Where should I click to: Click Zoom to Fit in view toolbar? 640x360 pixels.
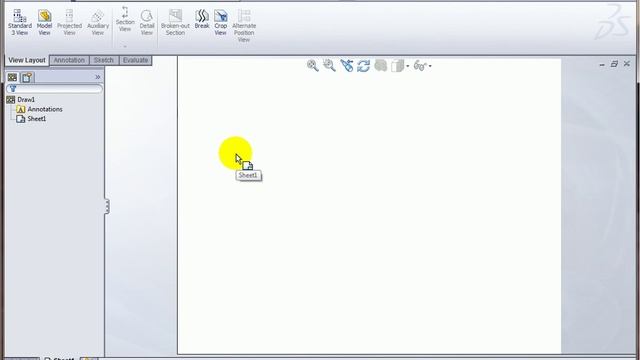pyautogui.click(x=313, y=66)
